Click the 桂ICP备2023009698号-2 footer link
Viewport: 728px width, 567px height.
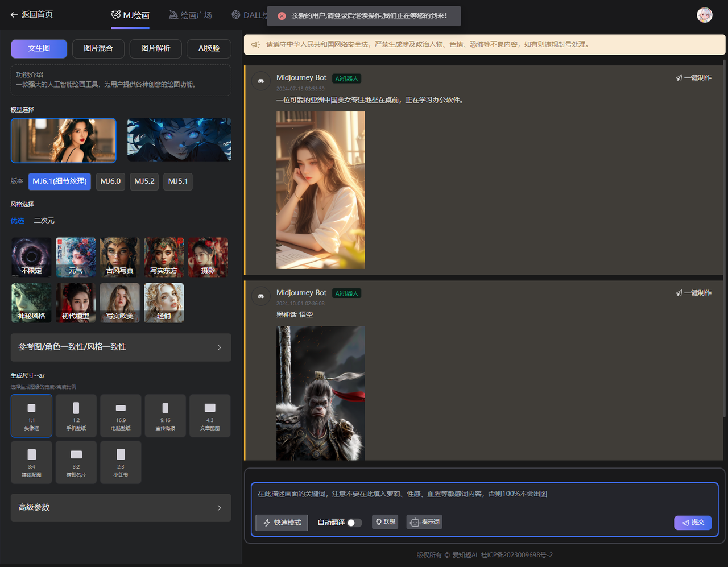coord(517,555)
